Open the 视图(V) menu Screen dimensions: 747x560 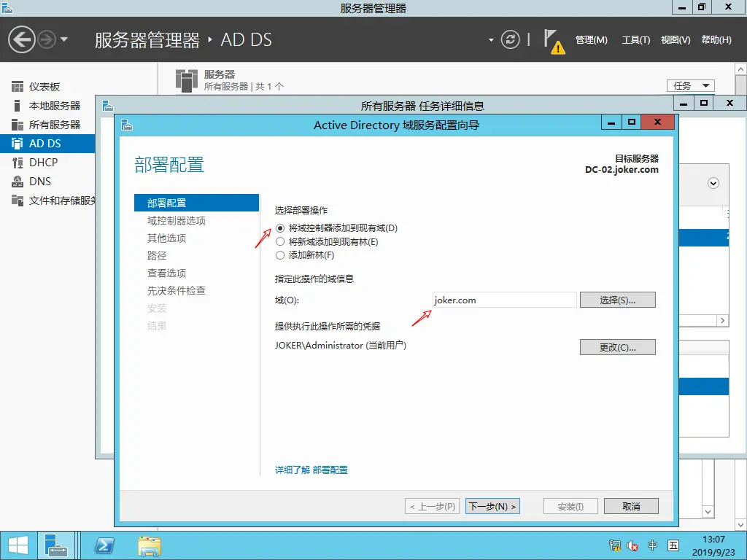pos(675,40)
